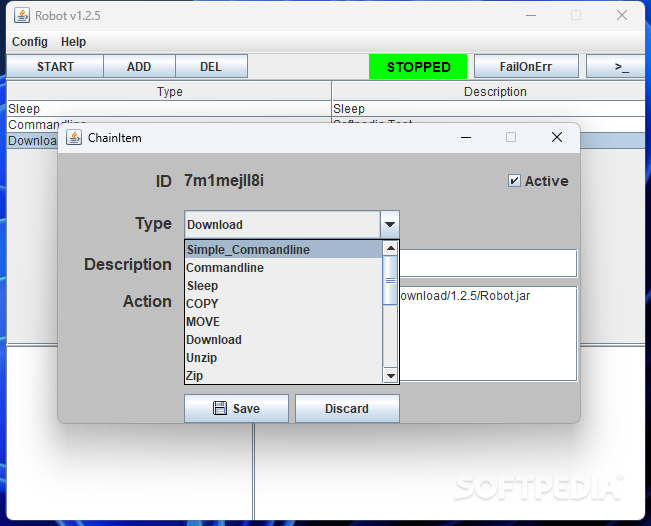The image size is (651, 526).
Task: Discard the chain item changes
Action: point(347,409)
